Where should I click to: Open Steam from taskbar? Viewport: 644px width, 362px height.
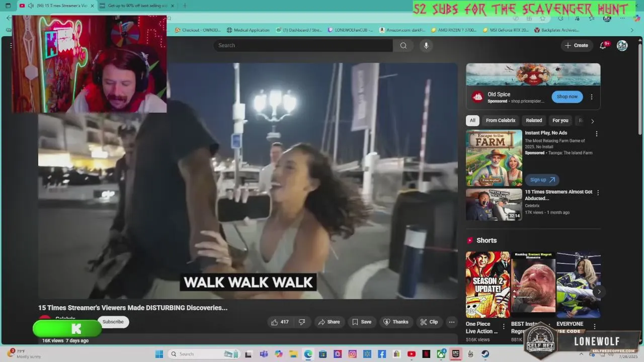486,354
